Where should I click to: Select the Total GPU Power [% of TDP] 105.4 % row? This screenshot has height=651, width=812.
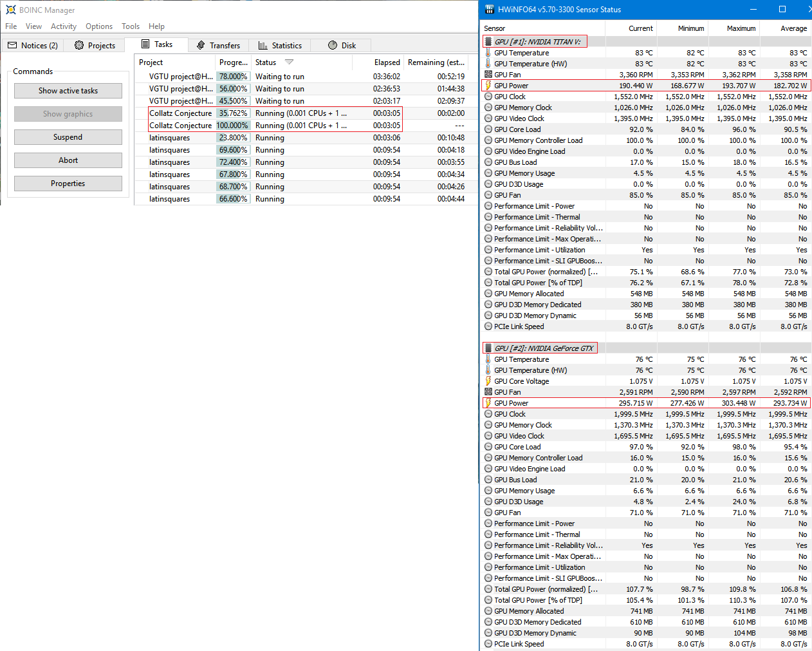(646, 600)
